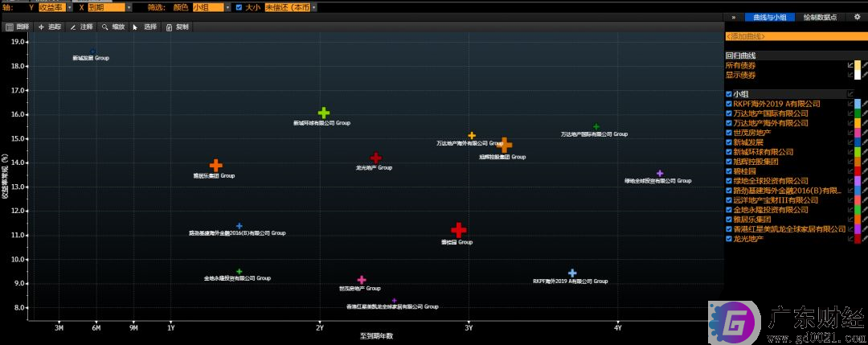Toggle the 小组 group header checkbox
Image resolution: width=868 pixels, height=345 pixels.
click(729, 94)
